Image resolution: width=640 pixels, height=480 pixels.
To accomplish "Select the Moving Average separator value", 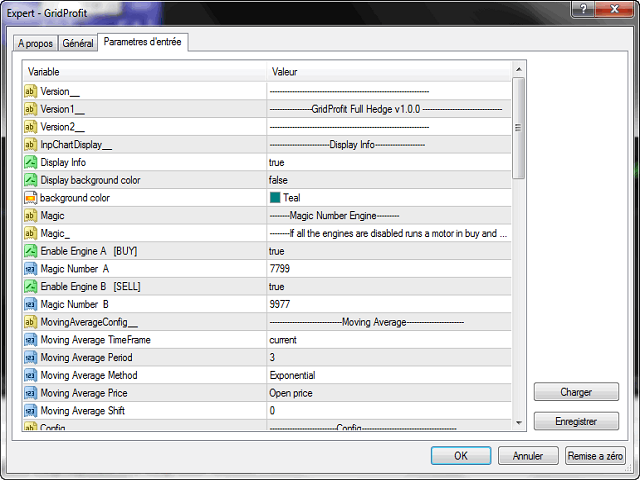I will pos(367,322).
